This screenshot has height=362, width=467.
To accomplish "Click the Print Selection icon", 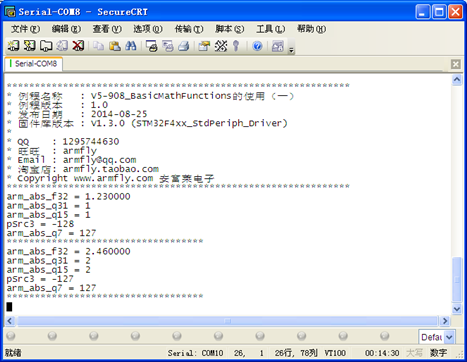I will 168,46.
